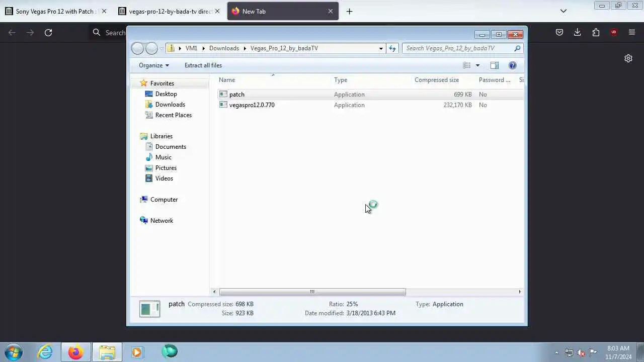Change the view using the views icon
The width and height of the screenshot is (644, 362).
[x=467, y=65]
